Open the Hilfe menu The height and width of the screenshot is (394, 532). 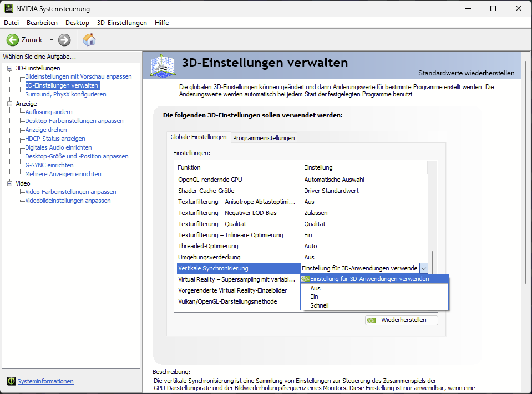162,23
